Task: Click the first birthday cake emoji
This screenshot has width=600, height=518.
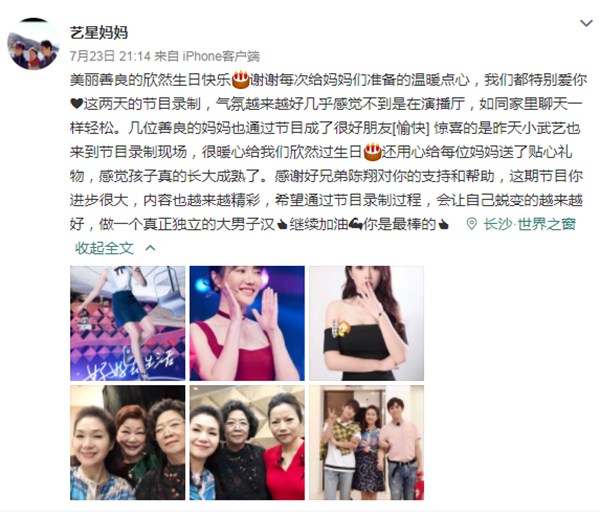Action: (x=241, y=80)
